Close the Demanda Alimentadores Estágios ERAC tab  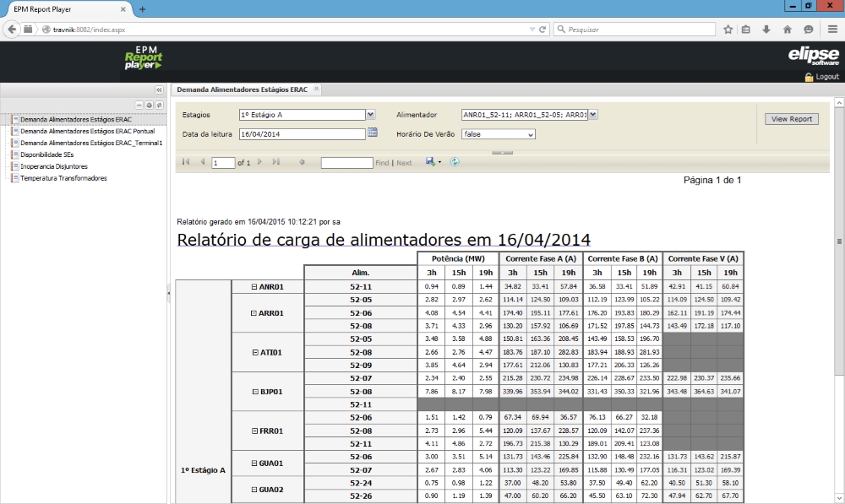pos(316,89)
